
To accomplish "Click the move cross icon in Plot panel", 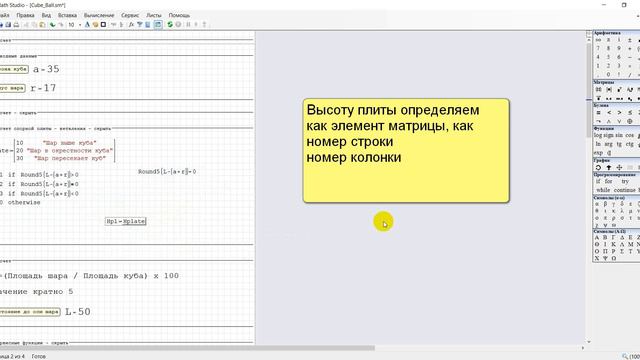I will [x=619, y=167].
